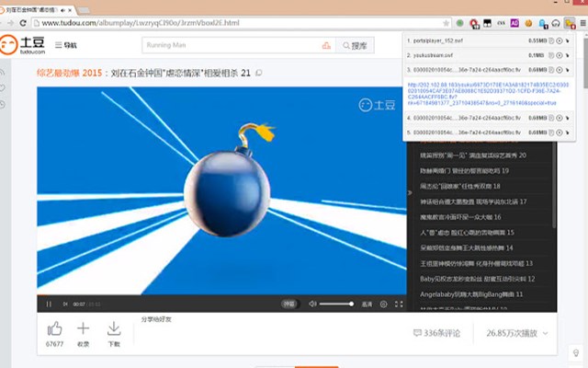Open the Chrome hamburger menu
The image size is (588, 368).
pyautogui.click(x=583, y=23)
